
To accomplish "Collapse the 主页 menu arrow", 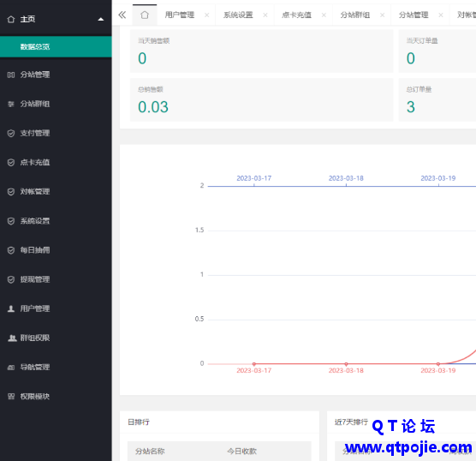I will click(x=101, y=20).
